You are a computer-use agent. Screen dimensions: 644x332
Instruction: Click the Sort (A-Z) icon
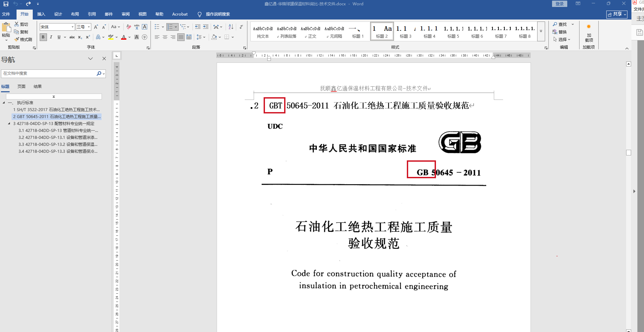(x=231, y=27)
